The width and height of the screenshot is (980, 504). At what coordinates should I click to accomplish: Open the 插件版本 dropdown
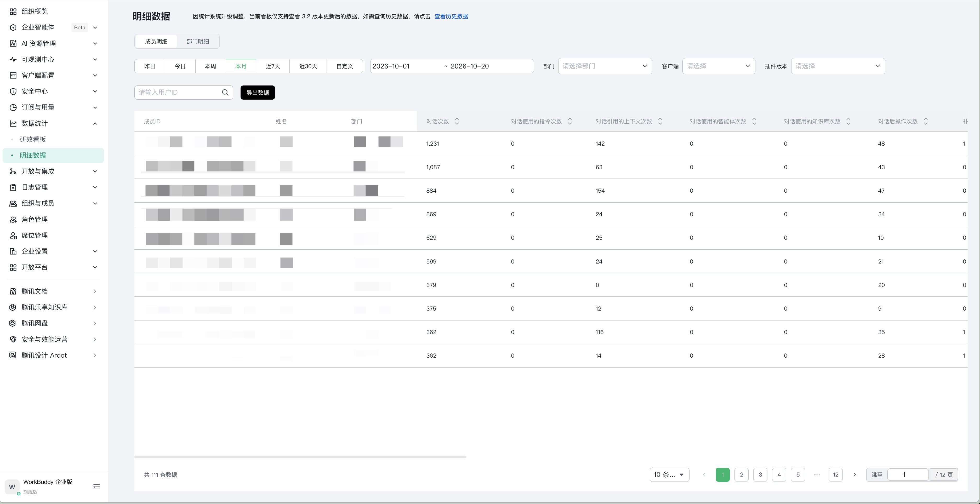coord(838,66)
